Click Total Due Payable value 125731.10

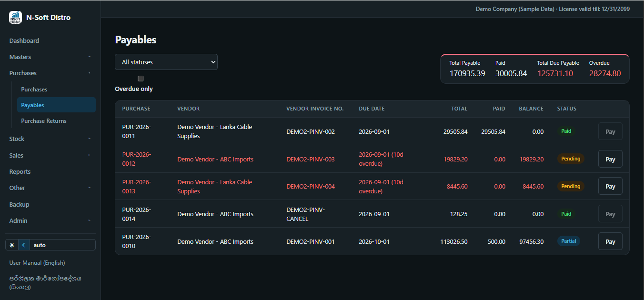[x=555, y=73]
